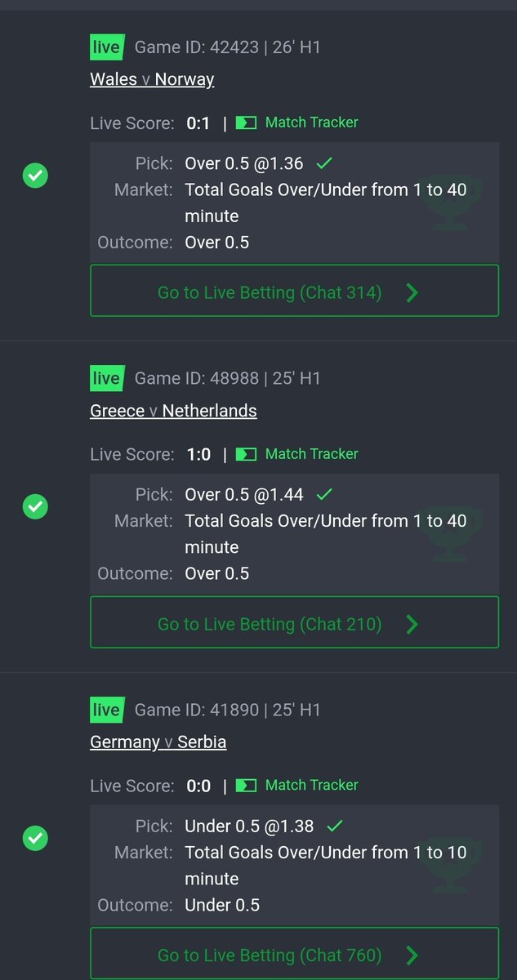
Task: Select the Over 0.5 @1.44 pick row
Action: (x=294, y=494)
